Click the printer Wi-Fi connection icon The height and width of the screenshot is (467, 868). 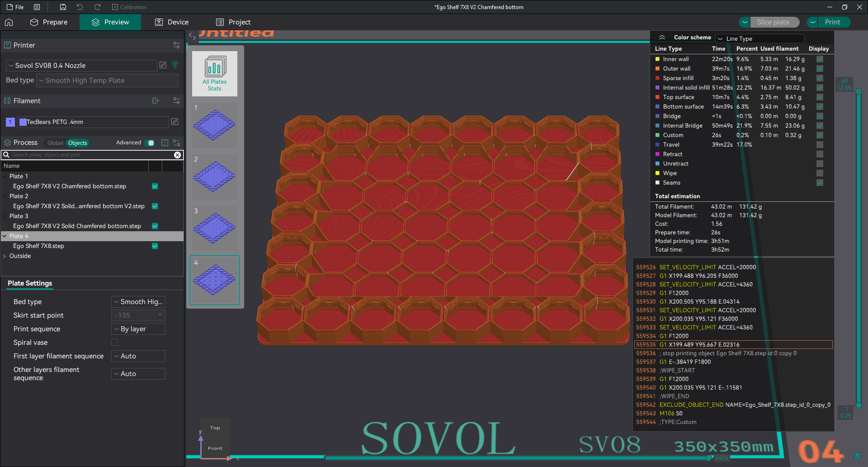click(175, 65)
